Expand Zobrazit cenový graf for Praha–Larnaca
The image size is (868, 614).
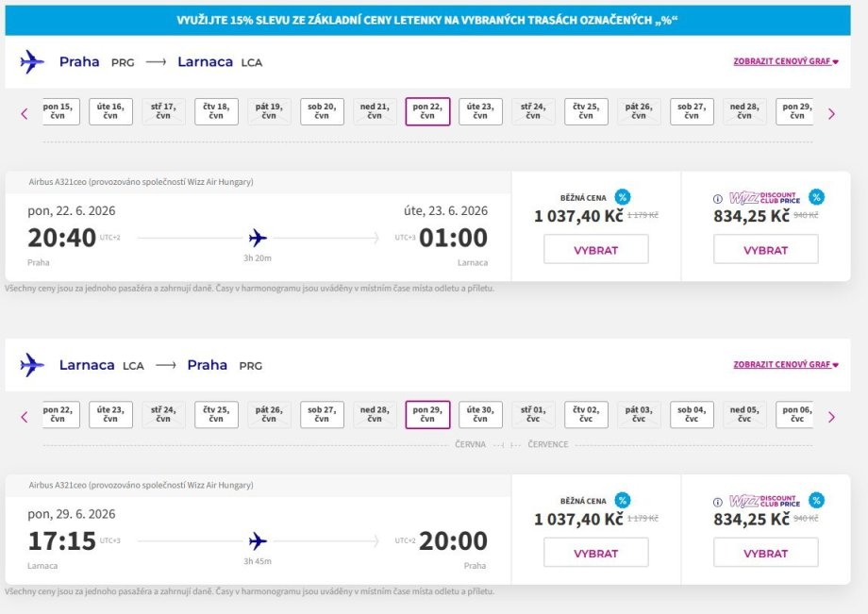785,61
